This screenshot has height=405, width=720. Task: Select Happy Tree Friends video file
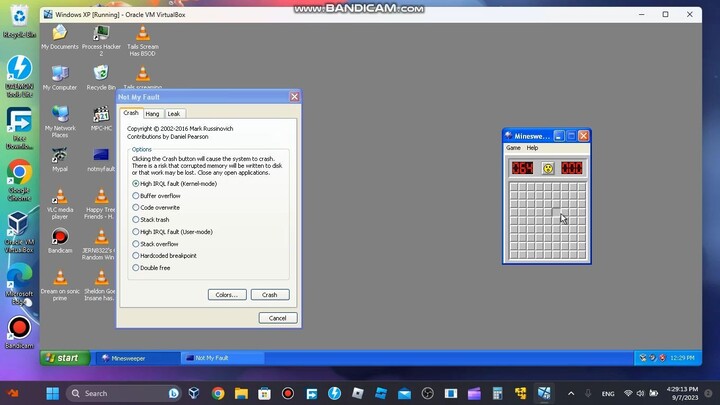[x=101, y=203]
